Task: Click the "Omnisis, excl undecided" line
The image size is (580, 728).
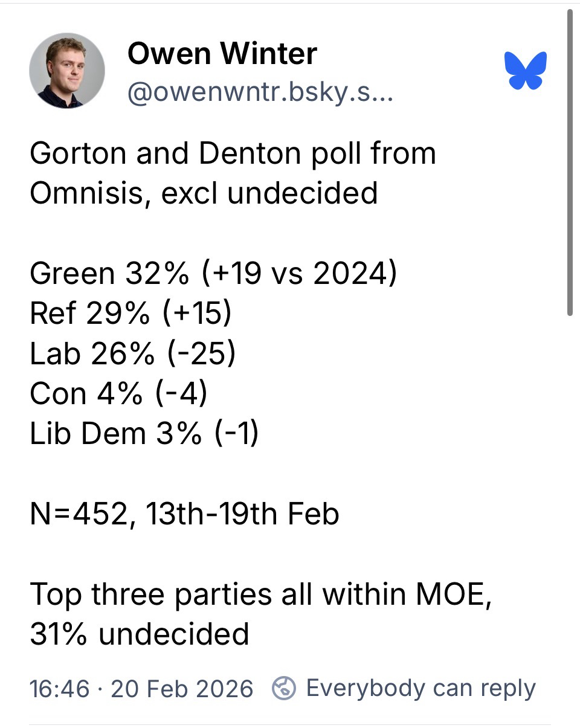Action: click(x=204, y=193)
